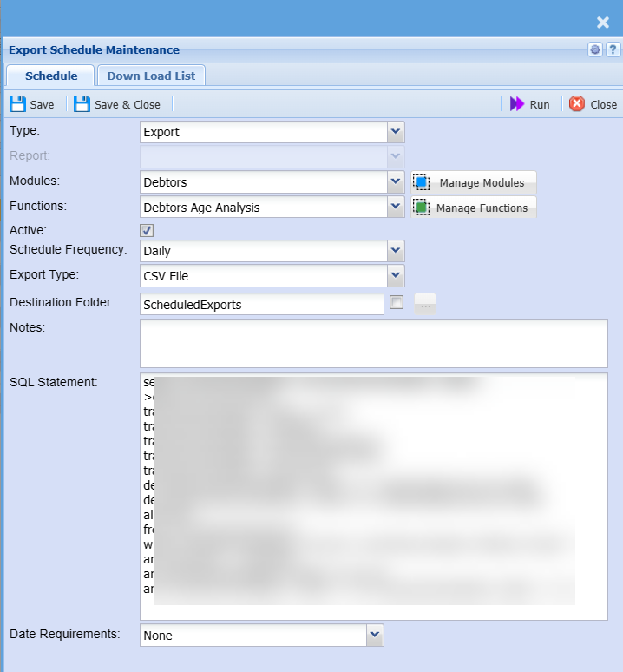623x672 pixels.
Task: Click the Manage Functions button label
Action: point(482,208)
